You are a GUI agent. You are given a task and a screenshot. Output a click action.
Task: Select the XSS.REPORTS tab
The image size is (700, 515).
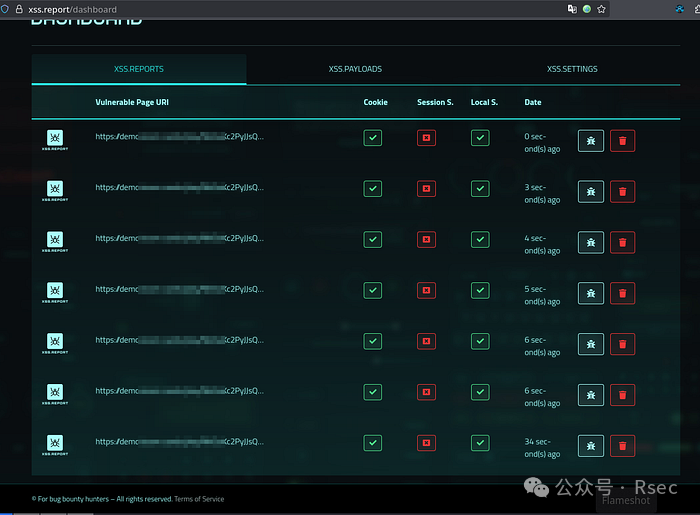point(139,69)
